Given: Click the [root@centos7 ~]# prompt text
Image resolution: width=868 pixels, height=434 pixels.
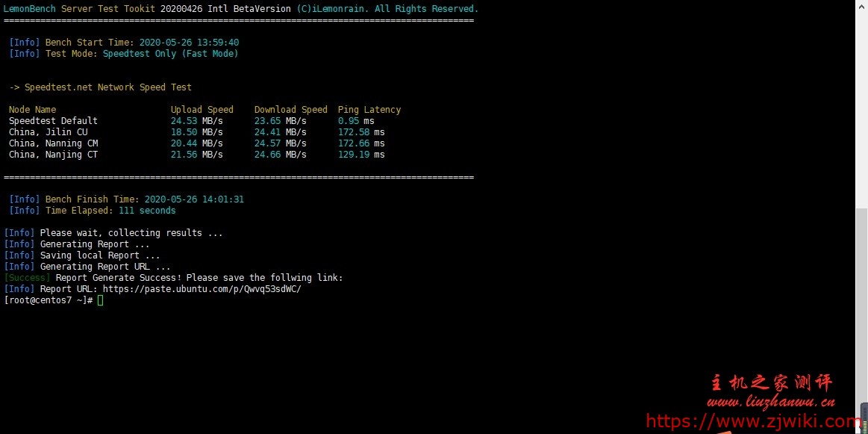Looking at the screenshot, I should coord(48,300).
